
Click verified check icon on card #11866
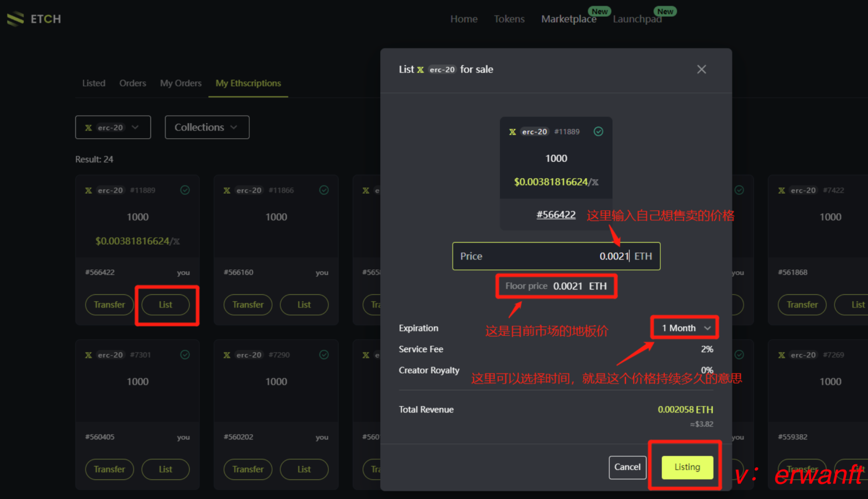tap(324, 190)
